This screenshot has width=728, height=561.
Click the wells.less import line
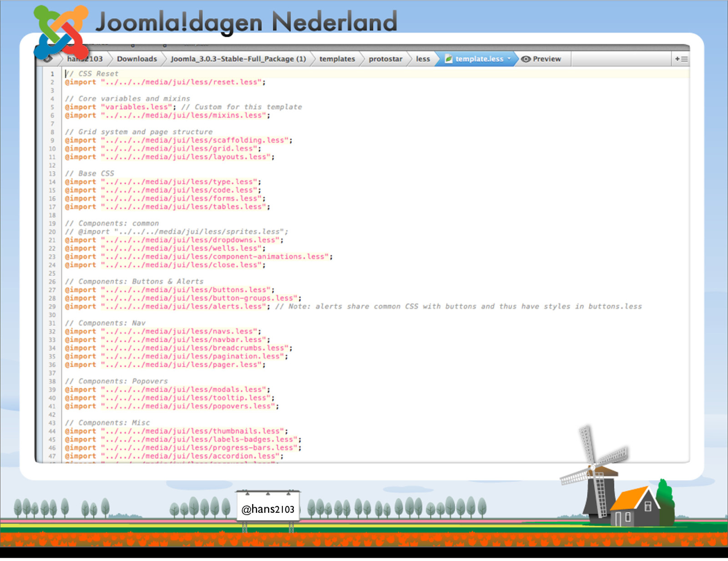pos(165,248)
